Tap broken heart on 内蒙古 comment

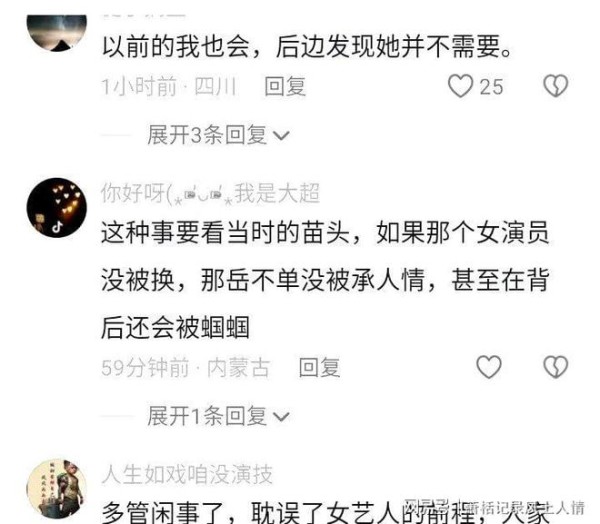(556, 367)
